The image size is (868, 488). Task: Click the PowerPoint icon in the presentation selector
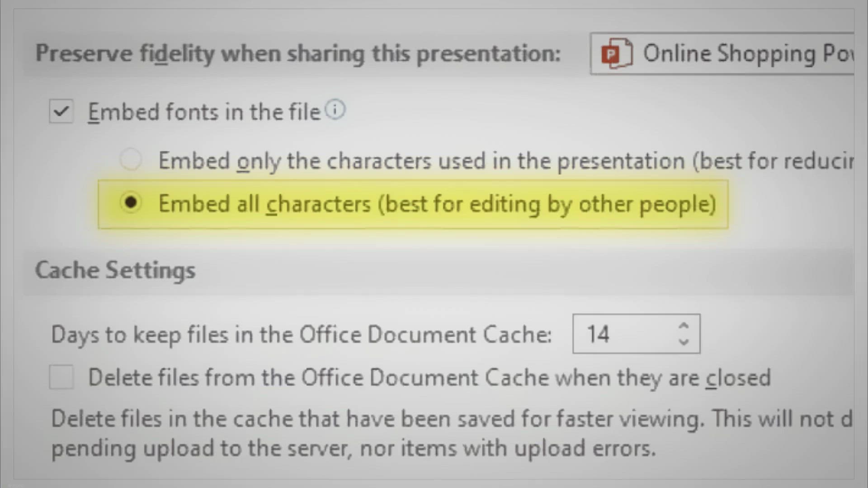click(x=616, y=54)
